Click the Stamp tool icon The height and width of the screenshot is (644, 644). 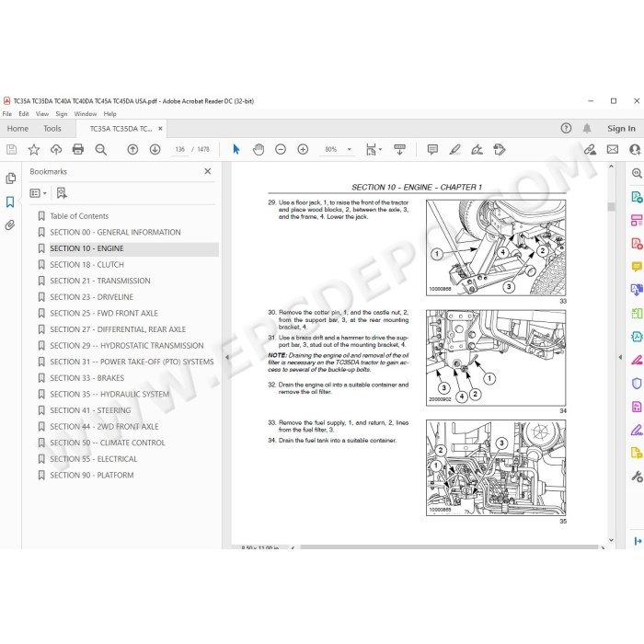[500, 149]
